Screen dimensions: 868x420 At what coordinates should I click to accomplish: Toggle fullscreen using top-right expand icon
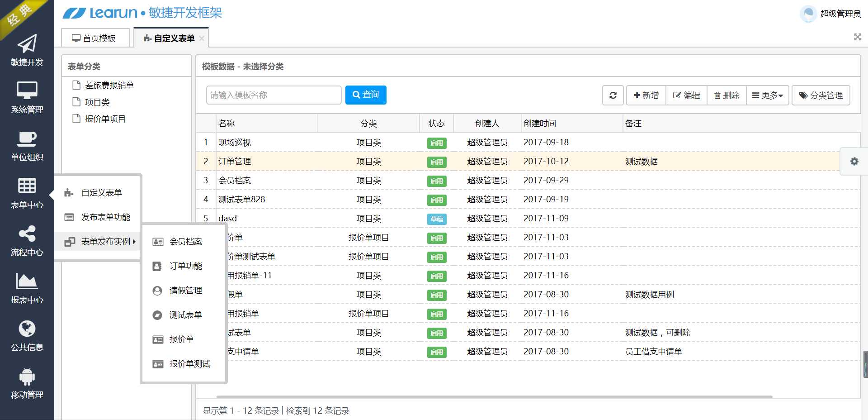857,37
